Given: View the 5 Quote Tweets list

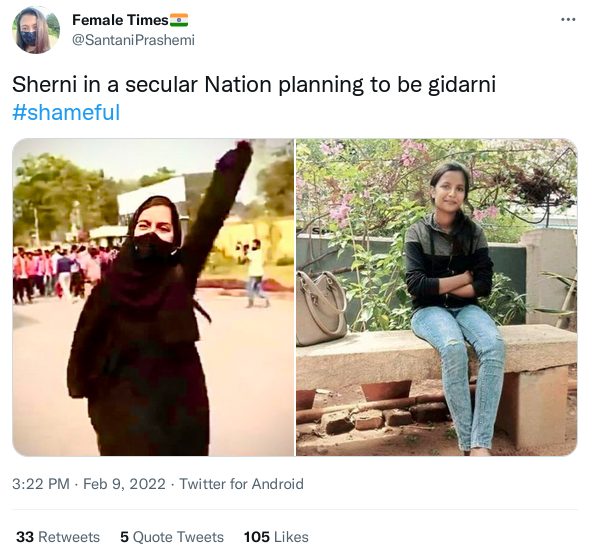Looking at the screenshot, I should 172,537.
